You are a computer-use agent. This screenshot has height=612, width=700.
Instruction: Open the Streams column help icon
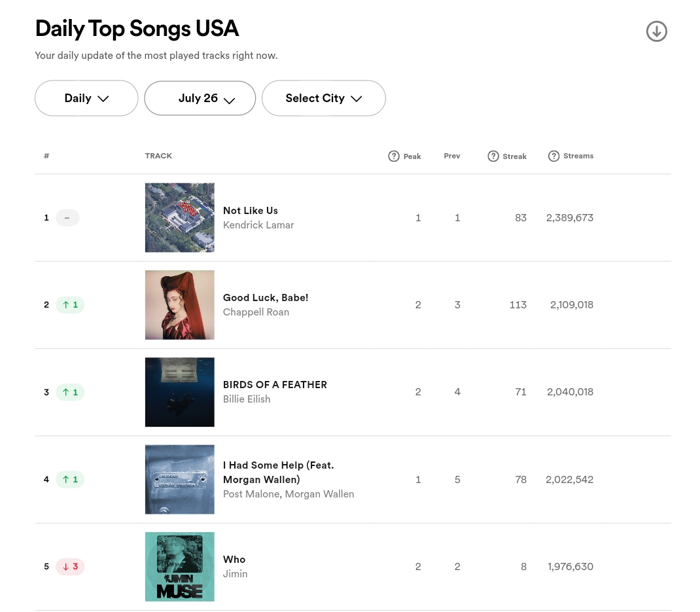click(x=553, y=156)
